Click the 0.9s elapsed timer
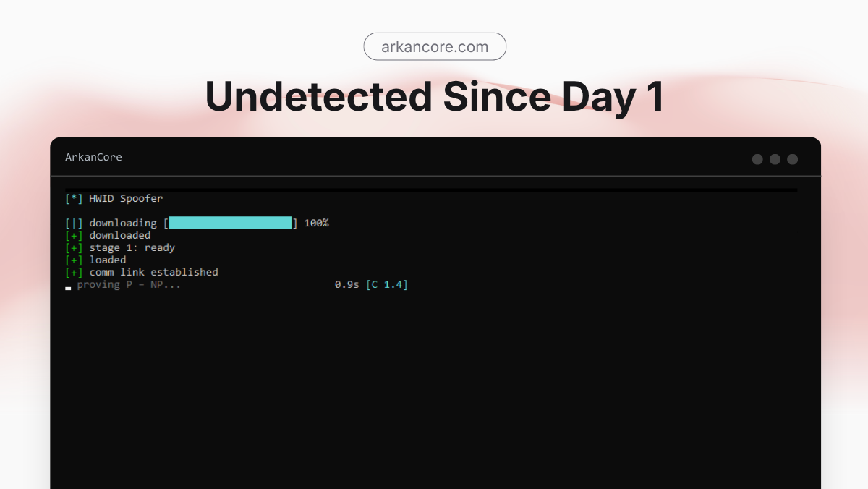This screenshot has width=868, height=489. [346, 284]
